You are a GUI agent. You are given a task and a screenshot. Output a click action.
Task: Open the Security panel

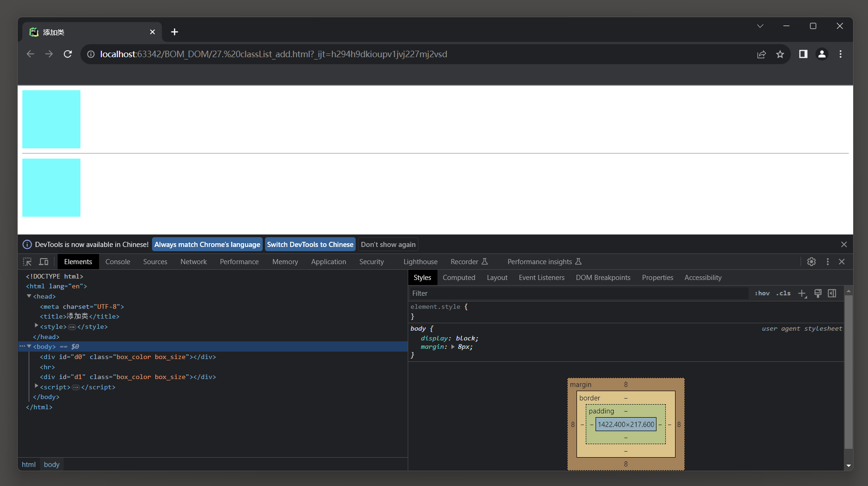click(371, 262)
